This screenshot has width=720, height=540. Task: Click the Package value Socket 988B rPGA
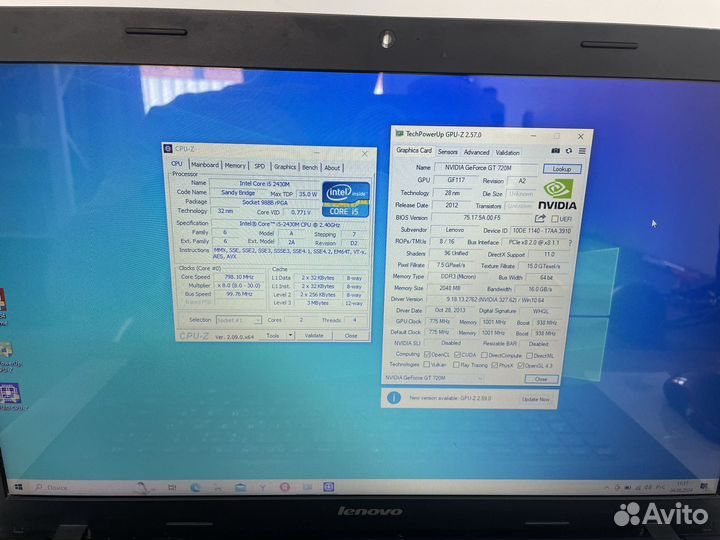(265, 202)
